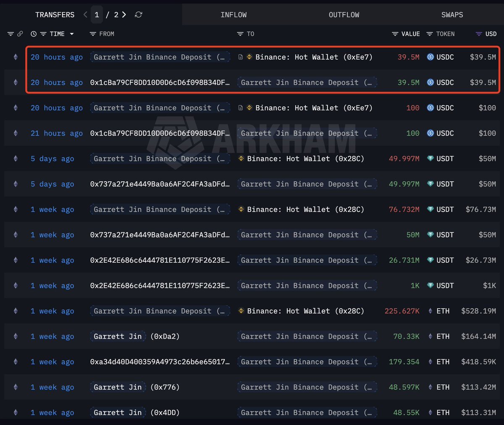Viewport: 504px width, 425px height.
Task: Open the filter icon at far left header
Action: click(x=10, y=34)
